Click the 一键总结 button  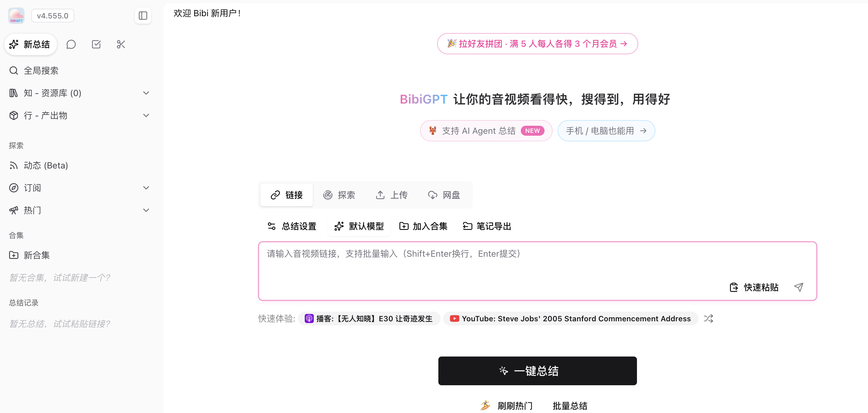pos(537,371)
